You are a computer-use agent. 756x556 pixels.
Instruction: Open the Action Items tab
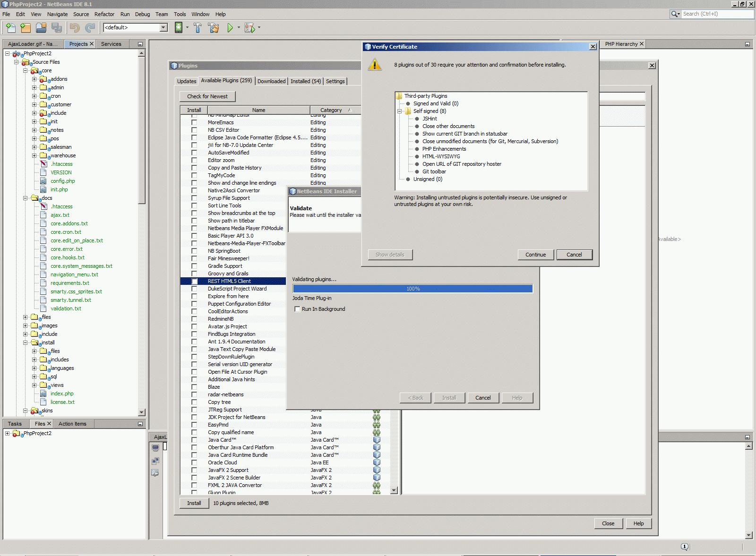coord(72,424)
